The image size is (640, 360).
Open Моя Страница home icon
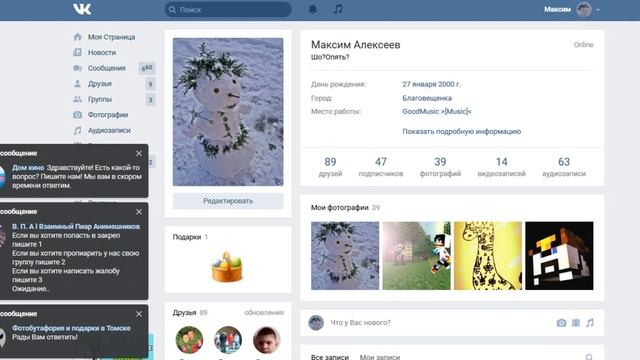pos(78,37)
